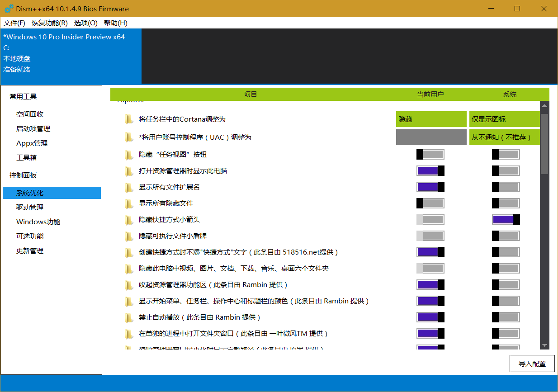Click the 常用工具 sidebar heading
The image size is (558, 392).
coord(23,96)
